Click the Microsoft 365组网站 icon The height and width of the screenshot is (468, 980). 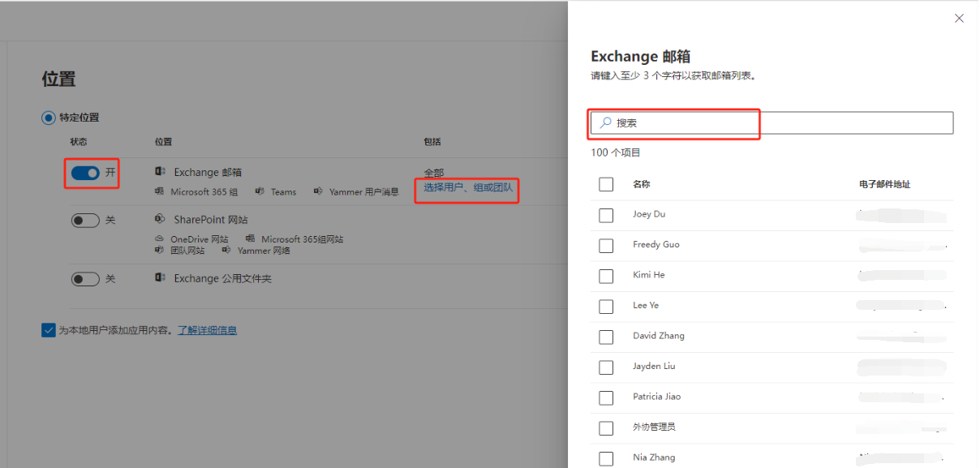tap(250, 239)
